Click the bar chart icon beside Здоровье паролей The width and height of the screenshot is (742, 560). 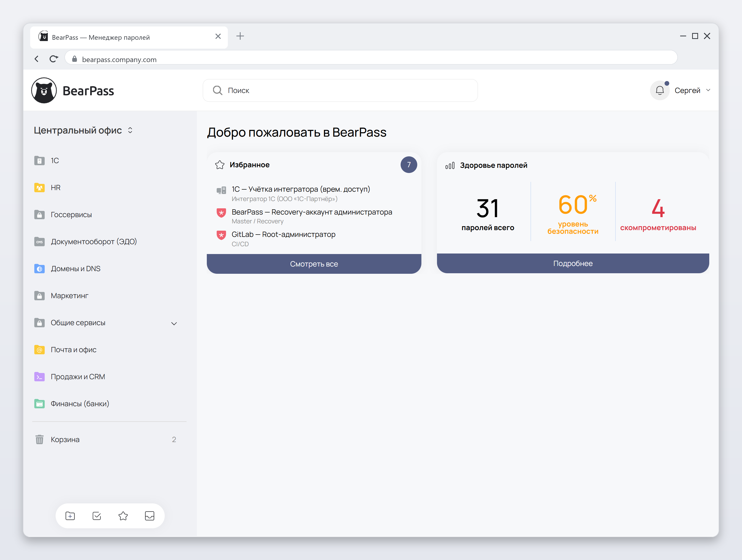pos(450,165)
